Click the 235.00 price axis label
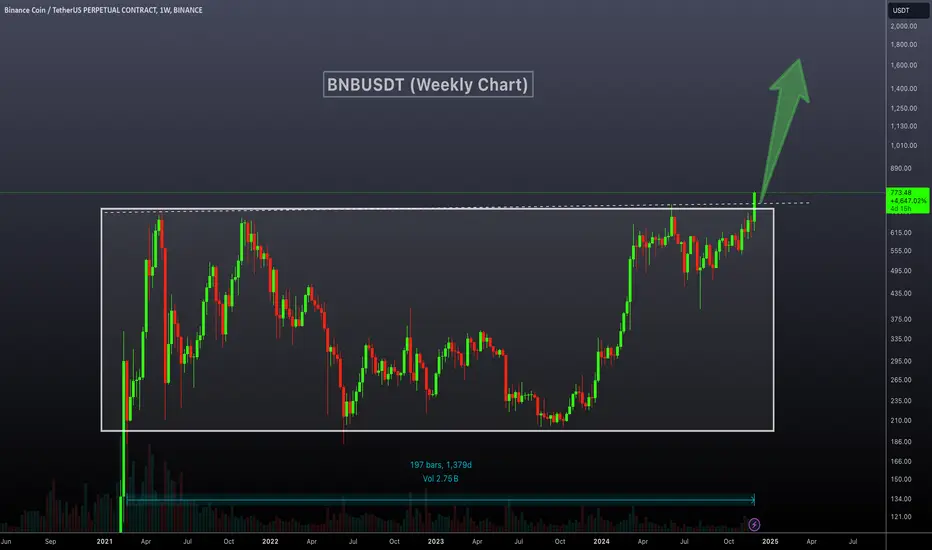This screenshot has width=932, height=550. click(901, 401)
